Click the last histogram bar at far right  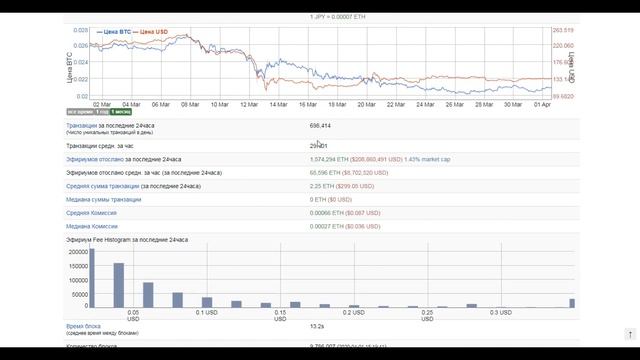click(572, 303)
